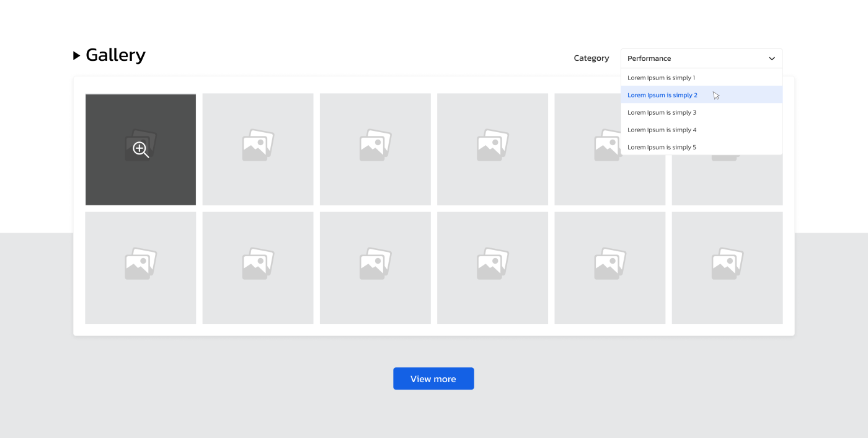Pick 'Lorem Ipsum is simply 4' option
Screen dimensions: 868x438
pos(662,130)
